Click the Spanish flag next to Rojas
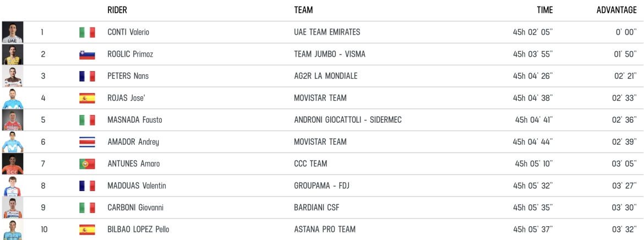 pos(87,98)
